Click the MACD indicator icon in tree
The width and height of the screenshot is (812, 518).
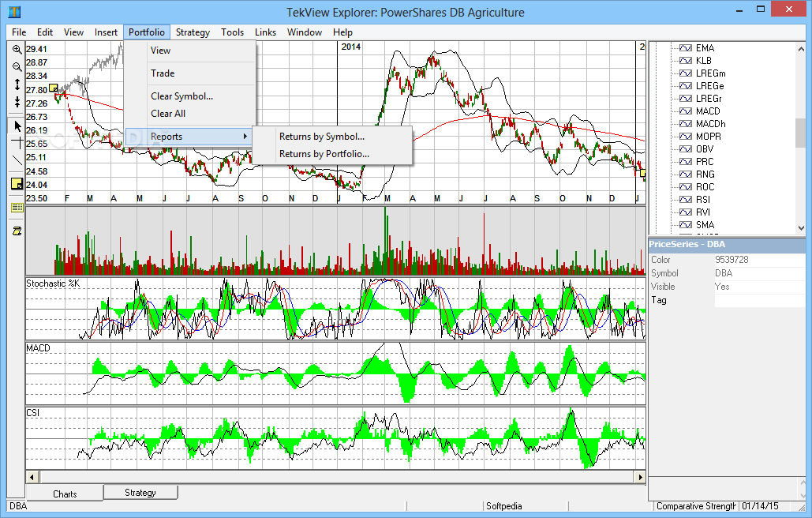[x=685, y=111]
